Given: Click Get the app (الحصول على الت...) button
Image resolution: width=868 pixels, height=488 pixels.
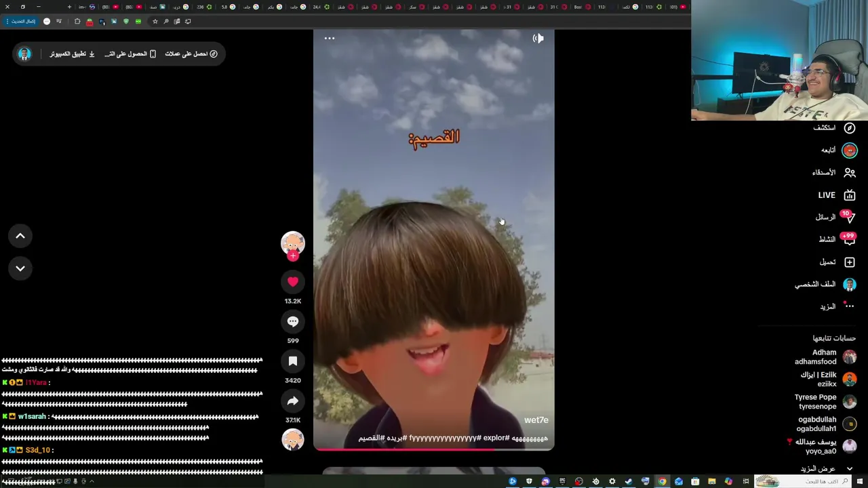Looking at the screenshot, I should pyautogui.click(x=130, y=54).
